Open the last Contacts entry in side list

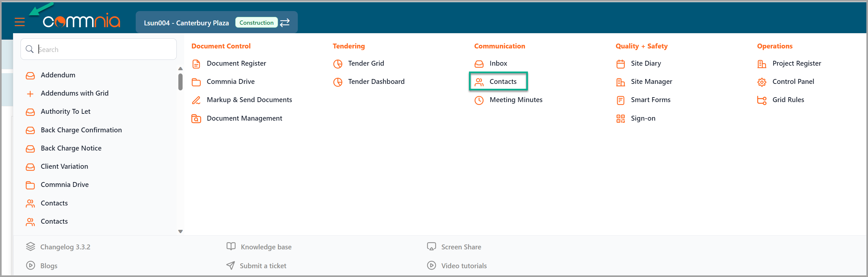pos(54,221)
